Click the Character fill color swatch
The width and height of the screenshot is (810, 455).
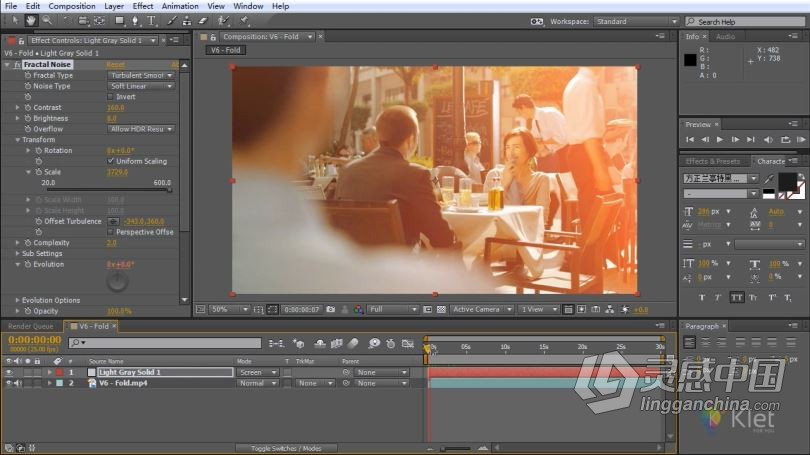pyautogui.click(x=787, y=182)
